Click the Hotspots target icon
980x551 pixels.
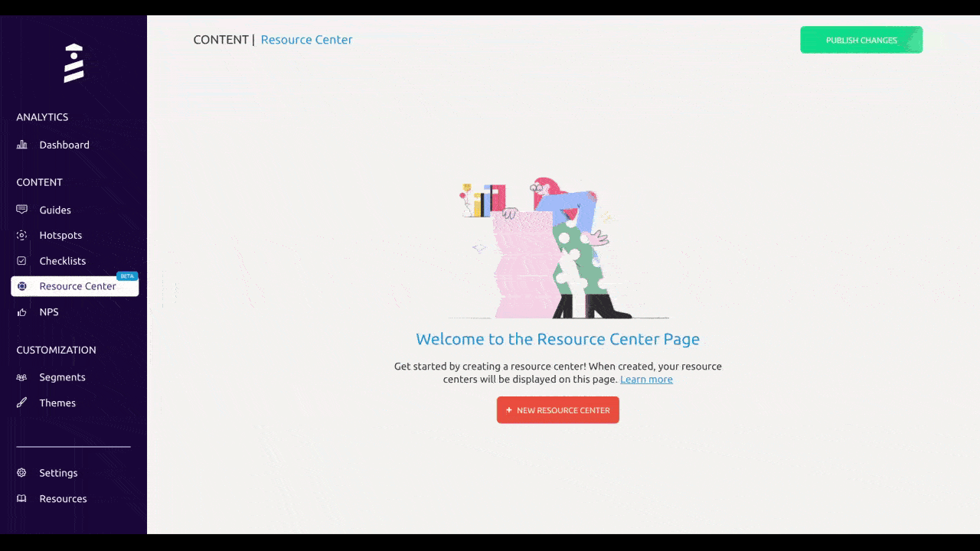pos(22,235)
